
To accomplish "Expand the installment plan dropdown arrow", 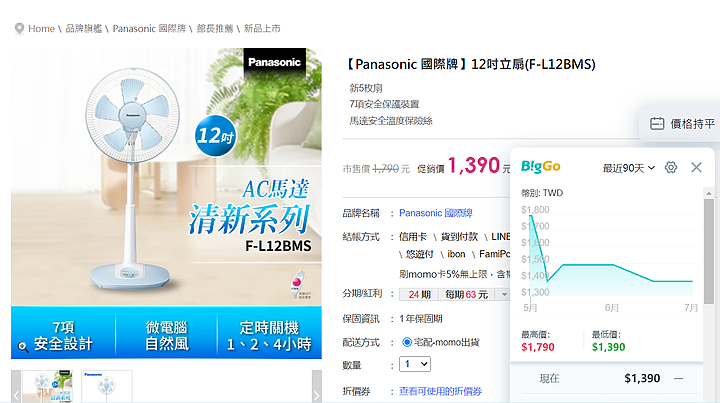I will (504, 294).
